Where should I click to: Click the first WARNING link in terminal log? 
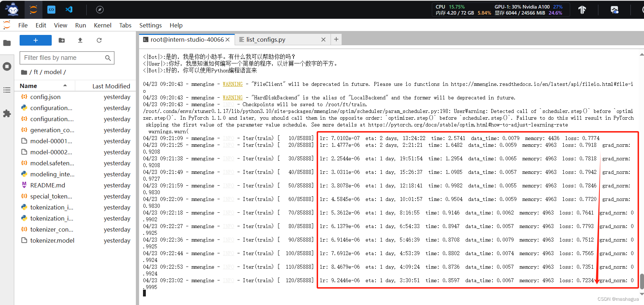(x=232, y=84)
